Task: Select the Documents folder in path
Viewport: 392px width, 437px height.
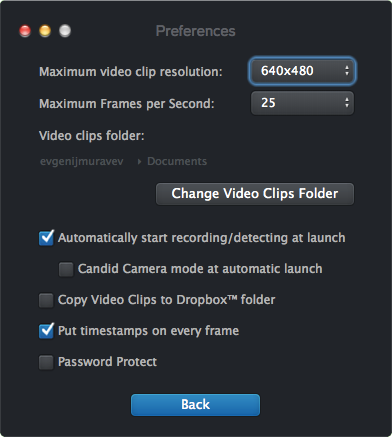Action: pos(177,161)
